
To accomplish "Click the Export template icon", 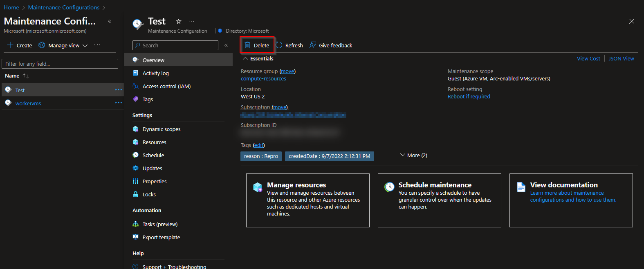I will pos(136,237).
